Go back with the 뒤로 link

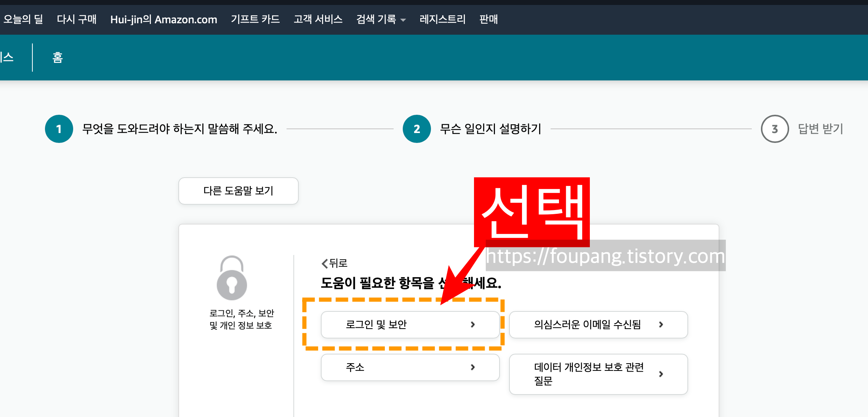click(x=334, y=263)
